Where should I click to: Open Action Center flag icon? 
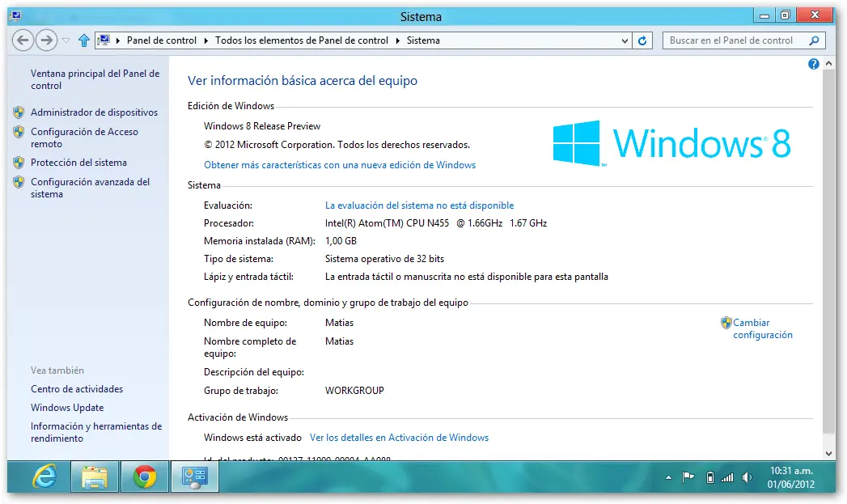[688, 477]
